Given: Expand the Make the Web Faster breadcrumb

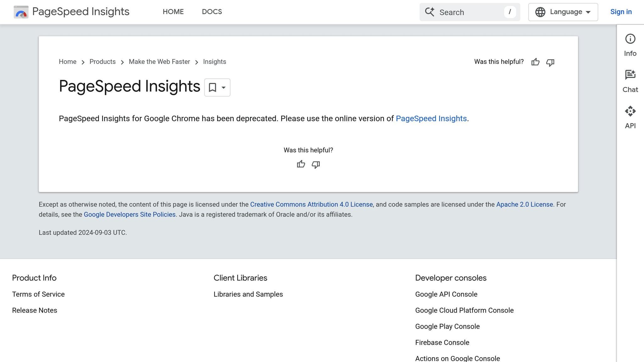Looking at the screenshot, I should pos(159,62).
